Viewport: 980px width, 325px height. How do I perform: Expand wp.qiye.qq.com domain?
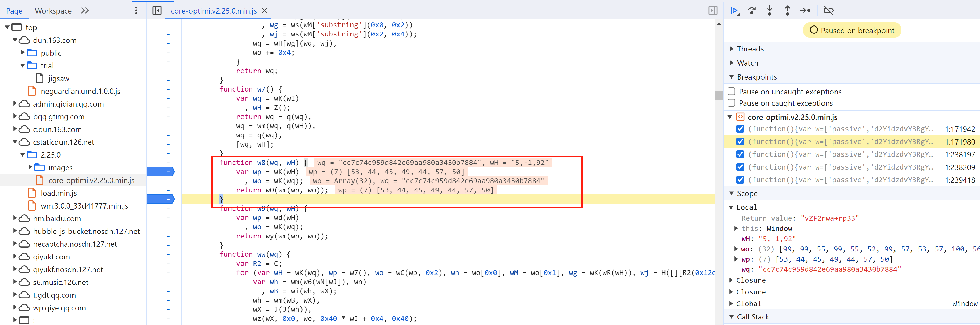15,307
